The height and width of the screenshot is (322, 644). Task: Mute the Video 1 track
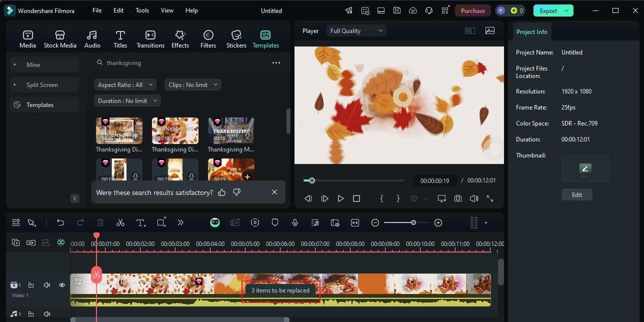(x=46, y=285)
